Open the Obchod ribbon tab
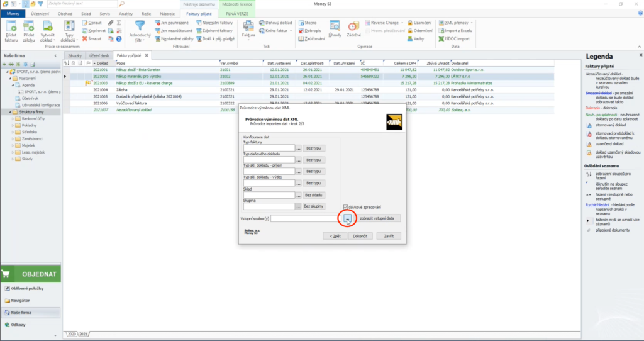 click(65, 14)
